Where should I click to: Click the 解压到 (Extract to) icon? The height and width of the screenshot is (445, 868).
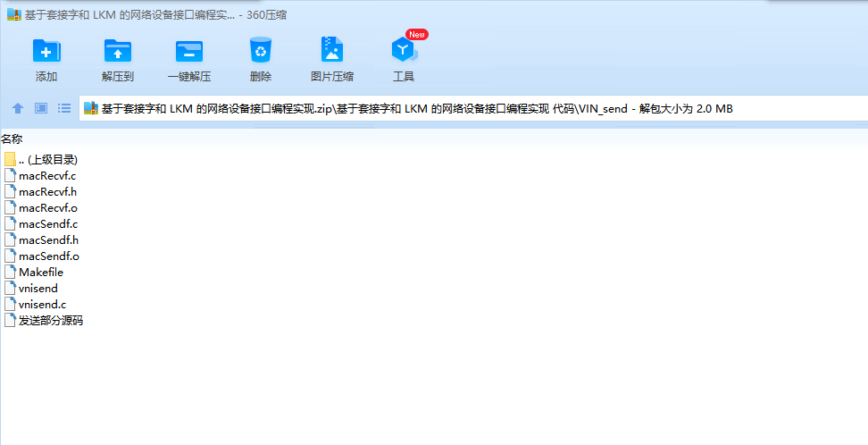[x=117, y=51]
